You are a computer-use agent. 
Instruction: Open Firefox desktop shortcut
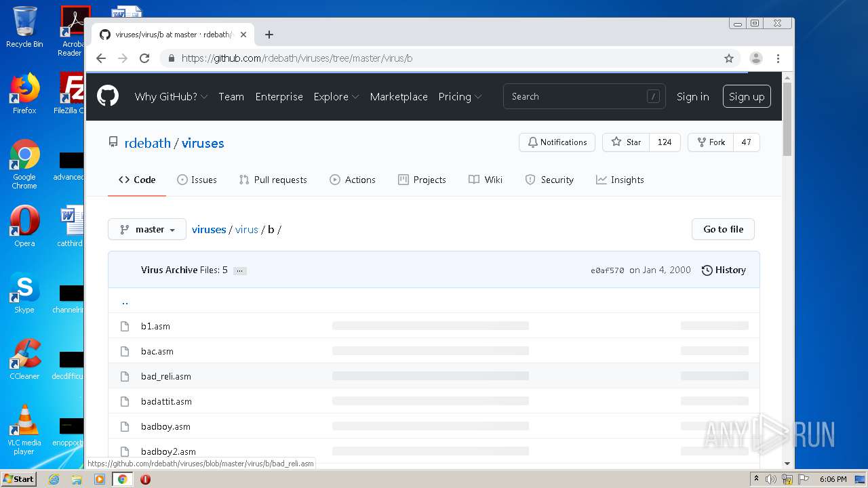coord(24,94)
